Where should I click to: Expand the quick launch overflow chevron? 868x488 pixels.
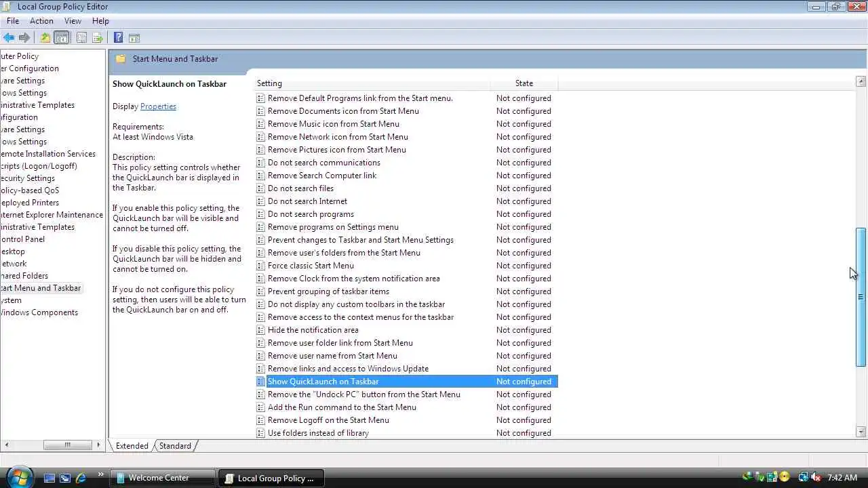pos(101,474)
